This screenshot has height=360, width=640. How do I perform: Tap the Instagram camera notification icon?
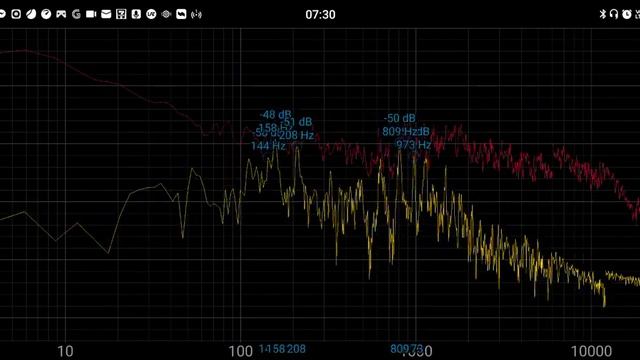pyautogui.click(x=16, y=14)
